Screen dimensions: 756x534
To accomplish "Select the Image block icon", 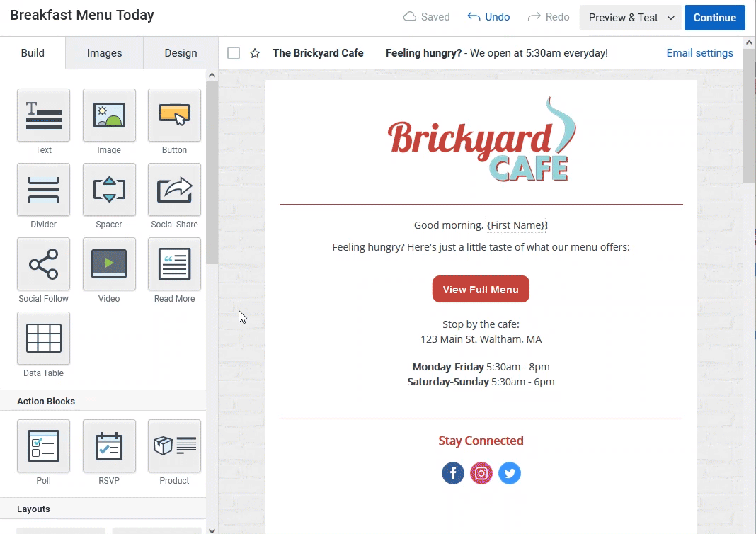I will 109,115.
